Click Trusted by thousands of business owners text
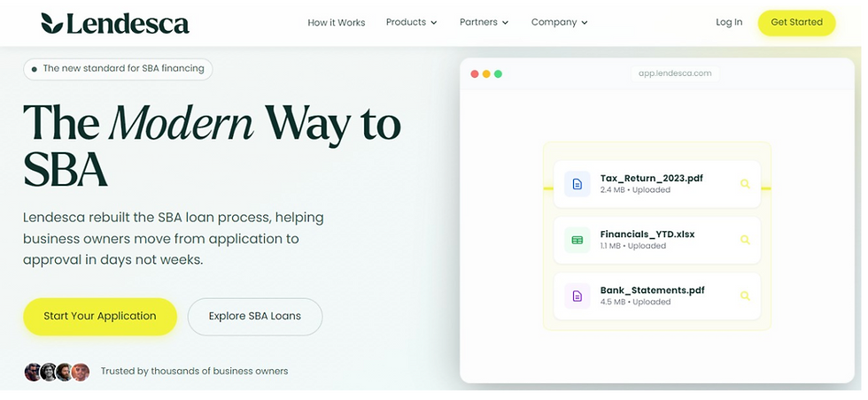This screenshot has height=400, width=868. pyautogui.click(x=194, y=371)
